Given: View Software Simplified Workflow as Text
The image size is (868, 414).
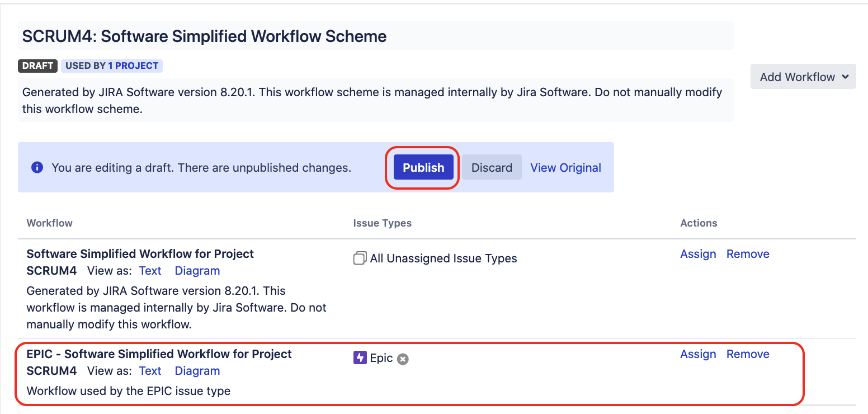Looking at the screenshot, I should pyautogui.click(x=150, y=271).
